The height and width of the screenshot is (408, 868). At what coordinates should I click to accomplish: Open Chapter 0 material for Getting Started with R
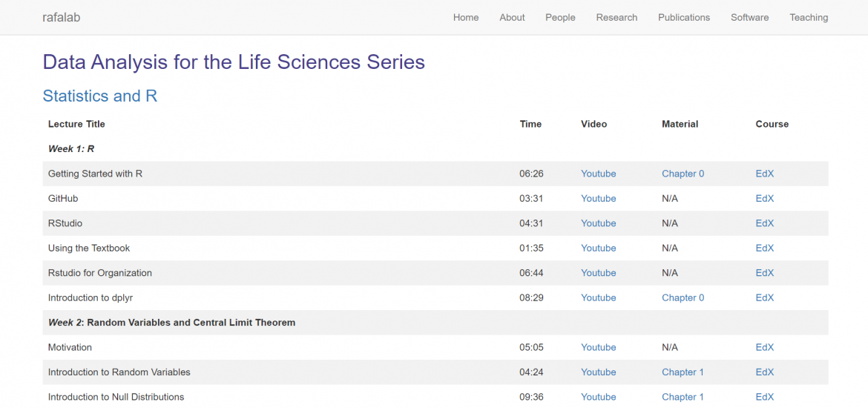pyautogui.click(x=683, y=174)
